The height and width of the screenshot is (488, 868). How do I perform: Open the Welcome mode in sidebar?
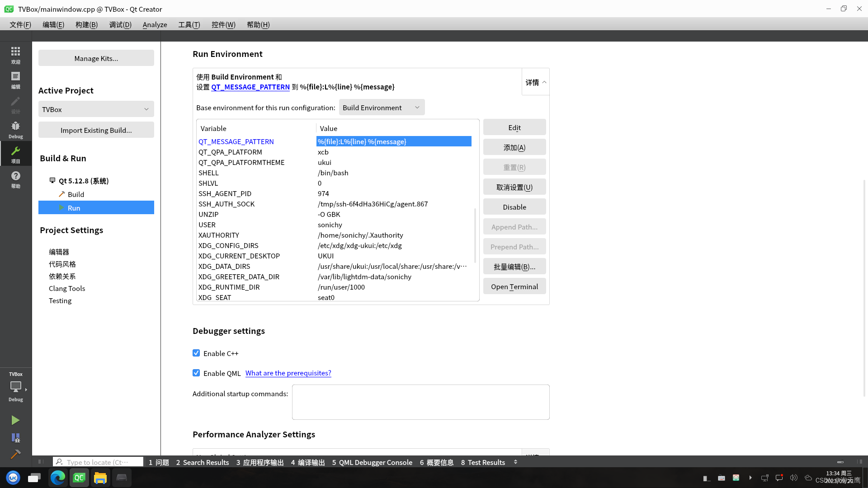[15, 55]
